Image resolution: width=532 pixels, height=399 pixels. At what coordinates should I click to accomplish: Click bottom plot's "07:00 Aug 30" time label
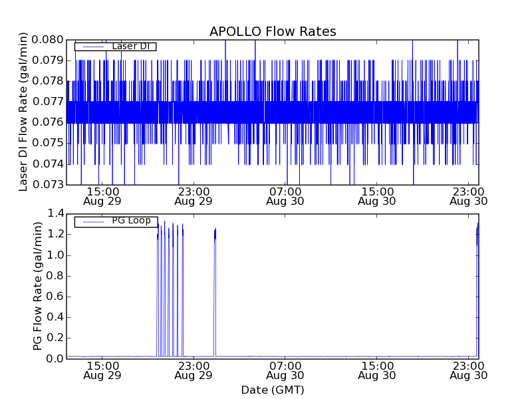285,370
